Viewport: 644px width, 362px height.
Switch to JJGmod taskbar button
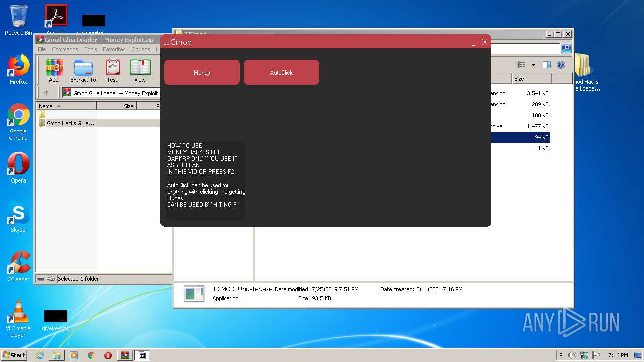click(142, 355)
